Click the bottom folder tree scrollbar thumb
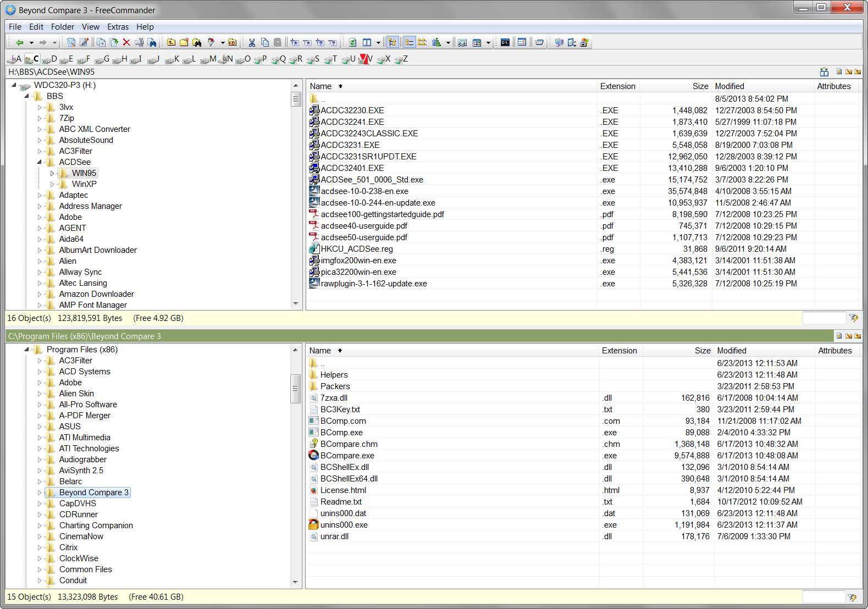This screenshot has height=609, width=868. [x=296, y=389]
